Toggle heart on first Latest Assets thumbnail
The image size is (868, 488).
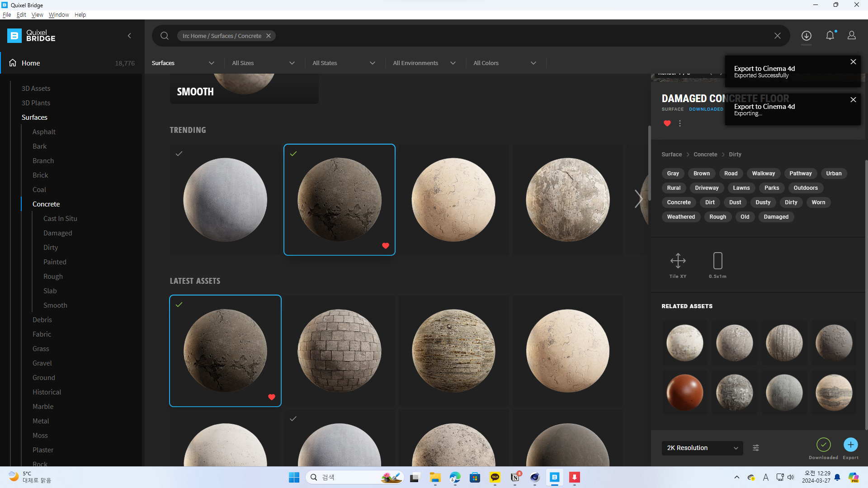(272, 397)
